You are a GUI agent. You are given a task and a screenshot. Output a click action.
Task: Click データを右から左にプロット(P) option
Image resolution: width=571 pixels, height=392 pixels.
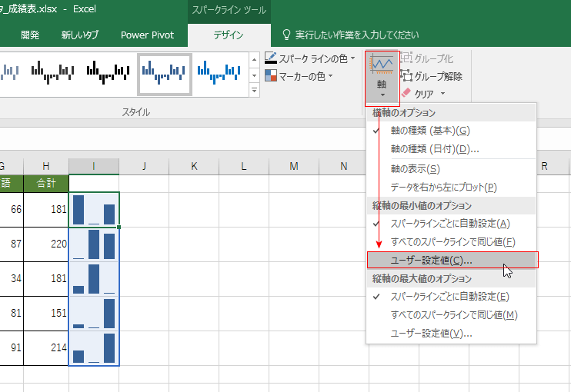pyautogui.click(x=443, y=187)
